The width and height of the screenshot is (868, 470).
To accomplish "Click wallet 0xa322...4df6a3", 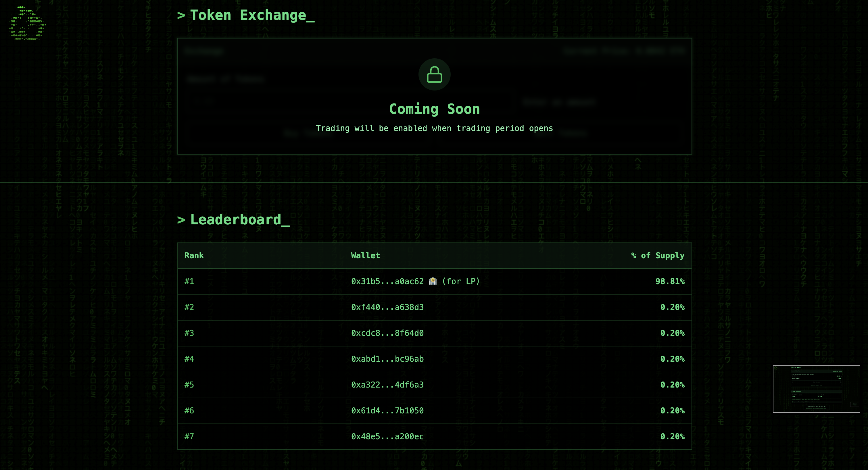I will [387, 385].
